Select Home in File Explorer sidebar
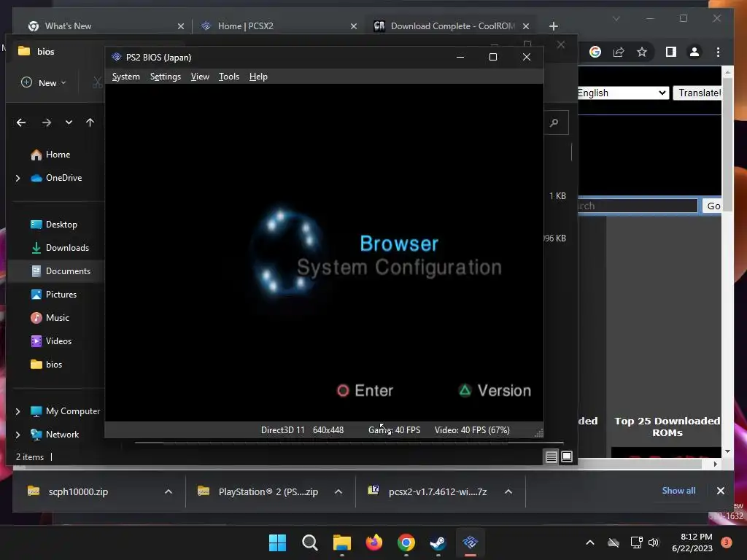 pos(57,155)
